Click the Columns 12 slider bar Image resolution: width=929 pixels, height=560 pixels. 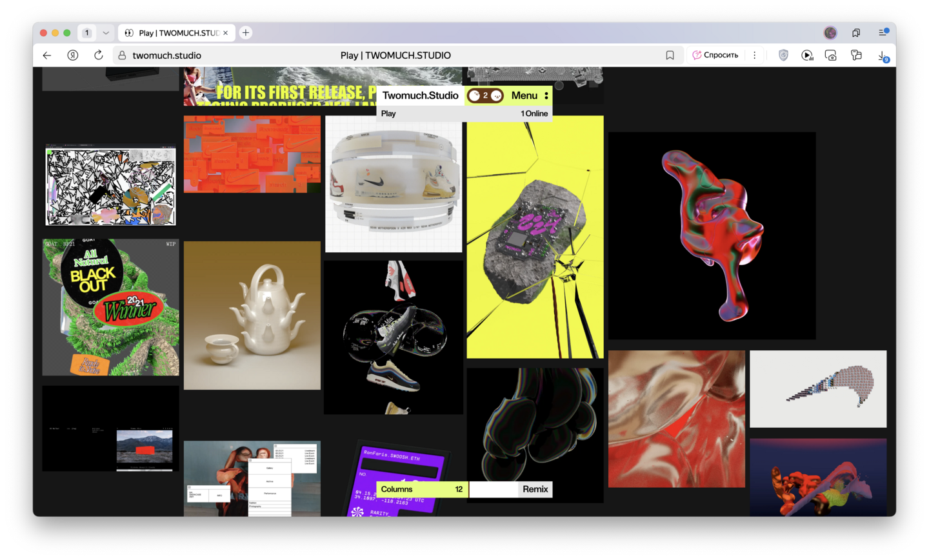click(422, 489)
